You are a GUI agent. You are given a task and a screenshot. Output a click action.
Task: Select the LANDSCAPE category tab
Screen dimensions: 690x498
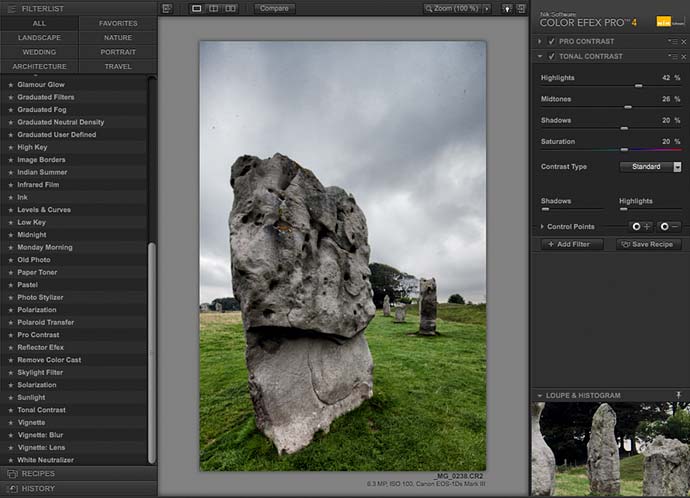[x=39, y=38]
